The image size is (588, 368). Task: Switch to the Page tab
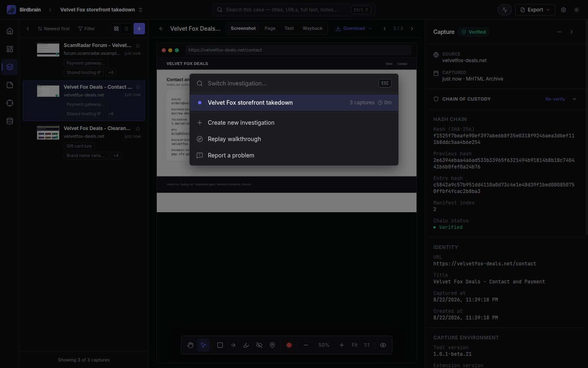click(270, 29)
